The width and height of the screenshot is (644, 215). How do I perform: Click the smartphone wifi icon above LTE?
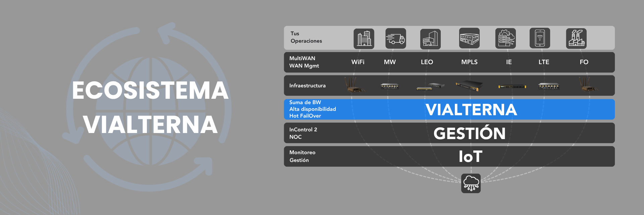(x=540, y=38)
